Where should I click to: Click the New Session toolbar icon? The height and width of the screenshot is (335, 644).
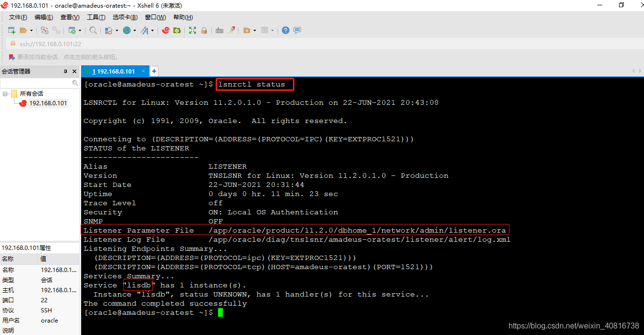tap(12, 30)
